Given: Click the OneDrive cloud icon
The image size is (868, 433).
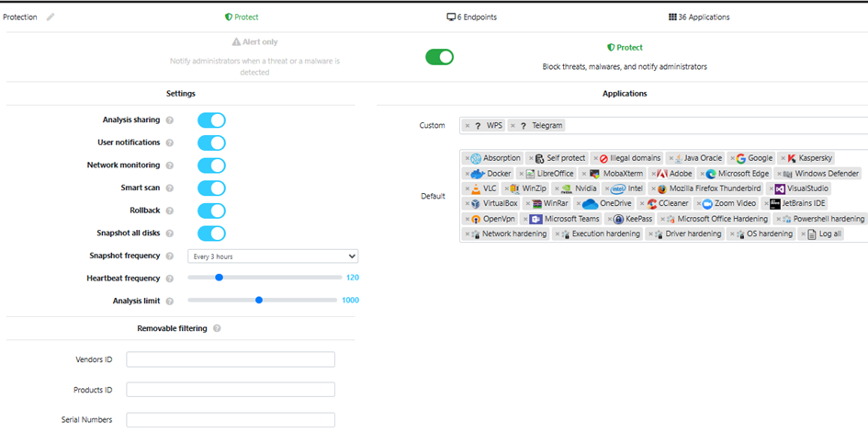Looking at the screenshot, I should coord(590,204).
